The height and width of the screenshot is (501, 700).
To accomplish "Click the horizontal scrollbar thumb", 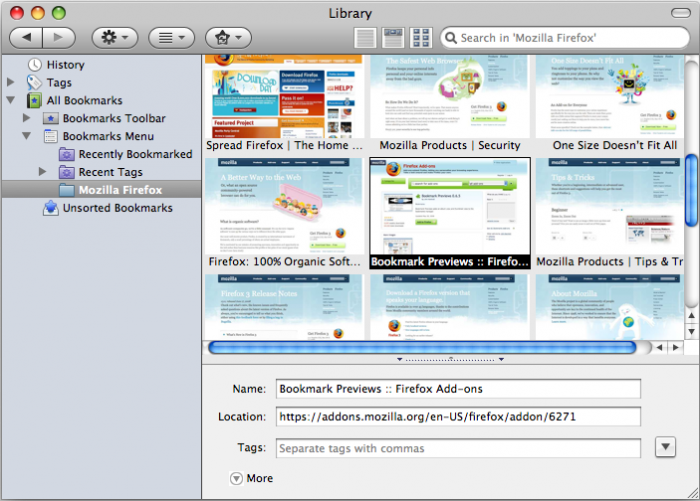I will coord(422,347).
